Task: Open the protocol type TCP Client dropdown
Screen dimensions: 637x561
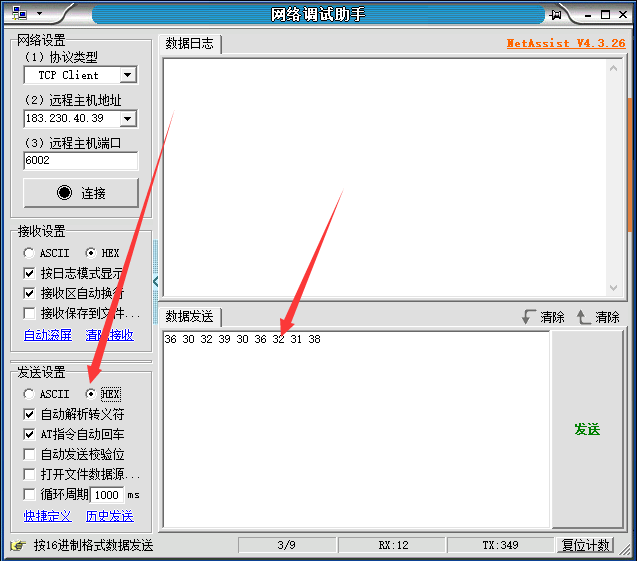Action: (128, 75)
